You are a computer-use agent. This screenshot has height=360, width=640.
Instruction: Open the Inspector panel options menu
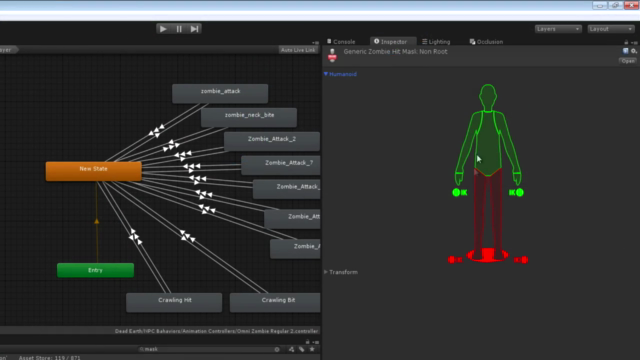634,42
